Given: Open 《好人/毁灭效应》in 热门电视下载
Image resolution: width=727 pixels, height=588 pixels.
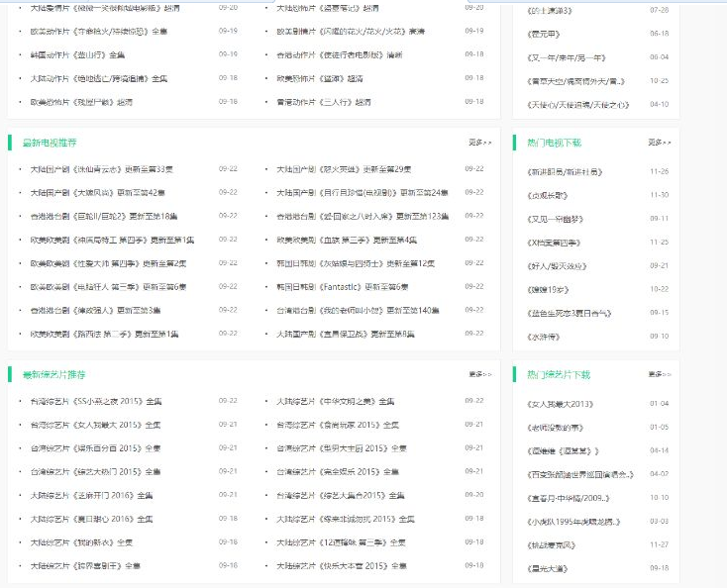Looking at the screenshot, I should [557, 266].
